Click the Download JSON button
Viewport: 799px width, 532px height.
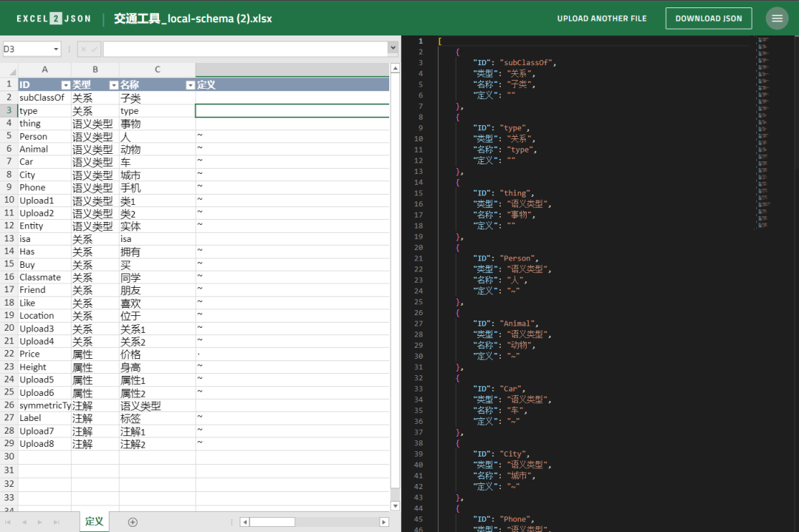(708, 18)
